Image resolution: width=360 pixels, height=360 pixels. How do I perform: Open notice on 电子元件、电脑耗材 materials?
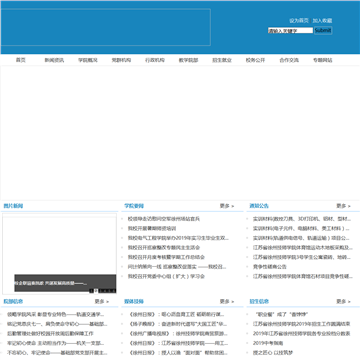click(301, 229)
